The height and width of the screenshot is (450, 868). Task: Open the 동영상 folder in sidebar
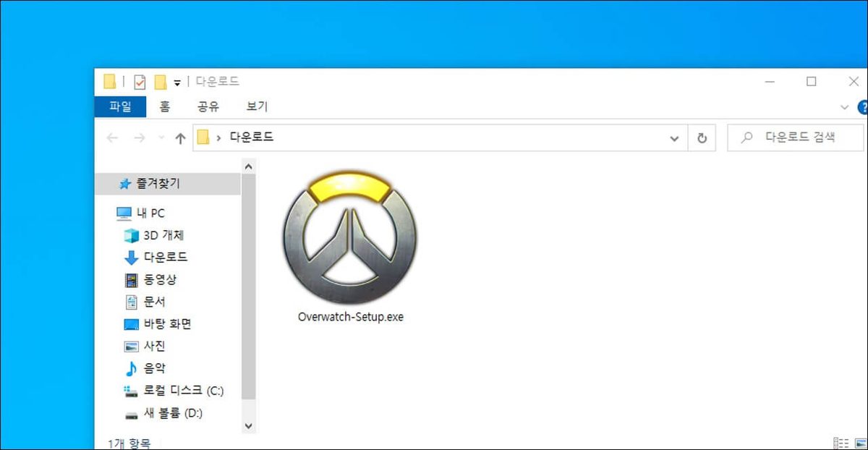[150, 279]
